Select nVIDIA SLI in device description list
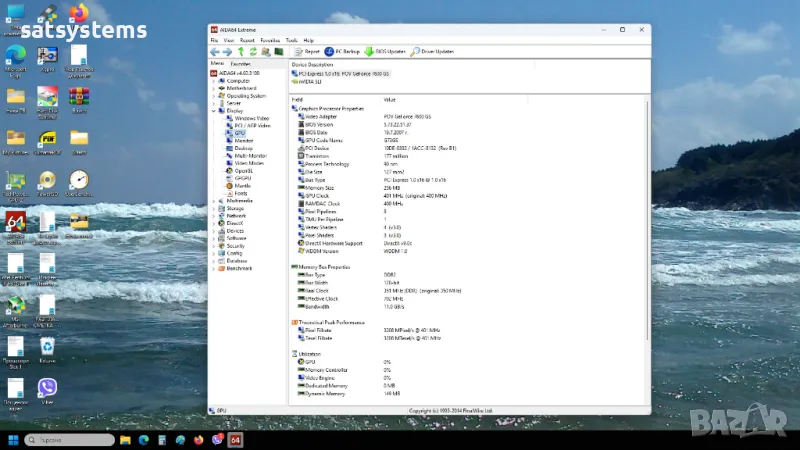 tap(309, 81)
